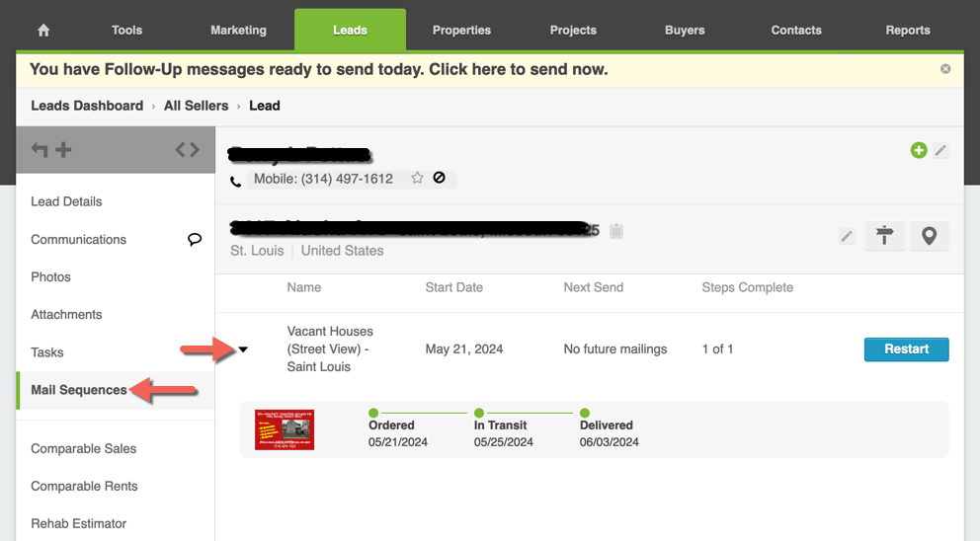
Task: Select Comparable Sales in the sidebar
Action: click(x=84, y=448)
